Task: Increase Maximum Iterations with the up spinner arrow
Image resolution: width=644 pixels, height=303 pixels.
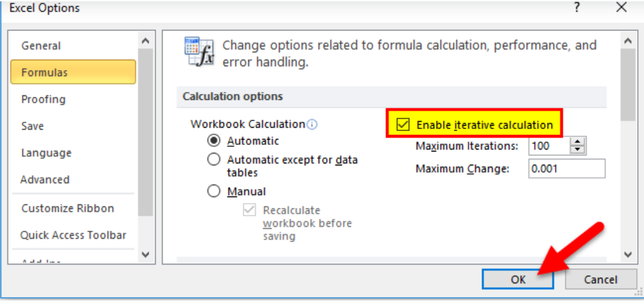Action: (x=578, y=142)
